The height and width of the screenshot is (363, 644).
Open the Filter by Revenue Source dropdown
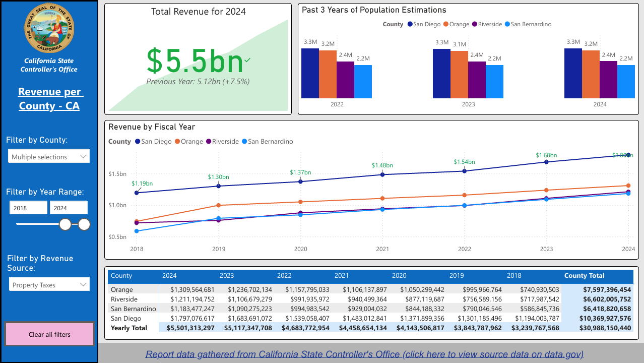[x=49, y=284]
